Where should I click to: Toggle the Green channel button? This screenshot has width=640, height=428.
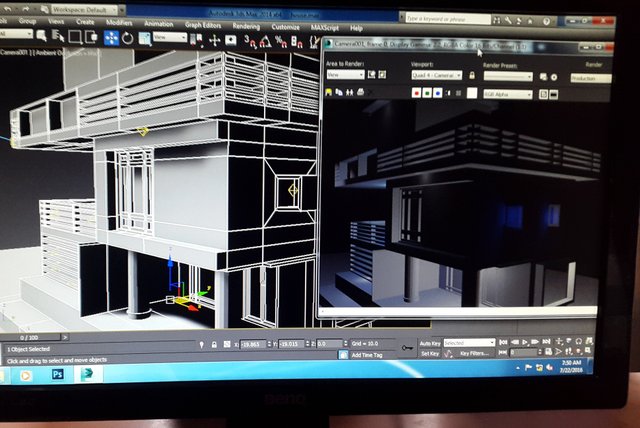pyautogui.click(x=427, y=93)
